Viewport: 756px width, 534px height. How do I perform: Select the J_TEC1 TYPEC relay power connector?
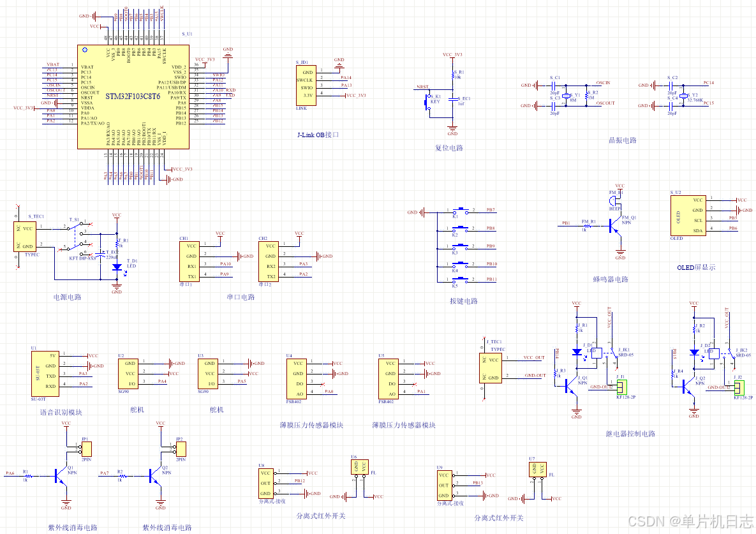[491, 368]
